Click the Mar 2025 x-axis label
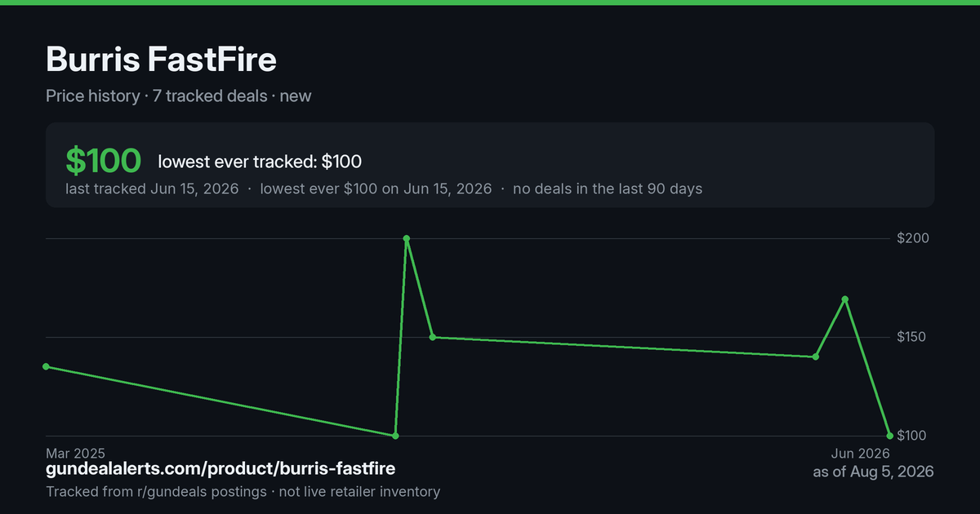Viewport: 980px width, 514px height. tap(75, 453)
